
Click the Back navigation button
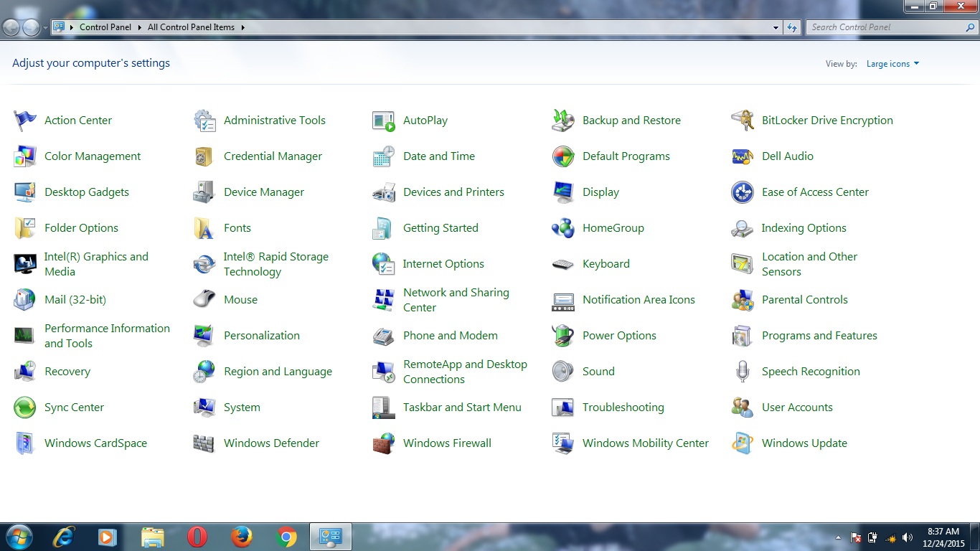click(x=11, y=27)
